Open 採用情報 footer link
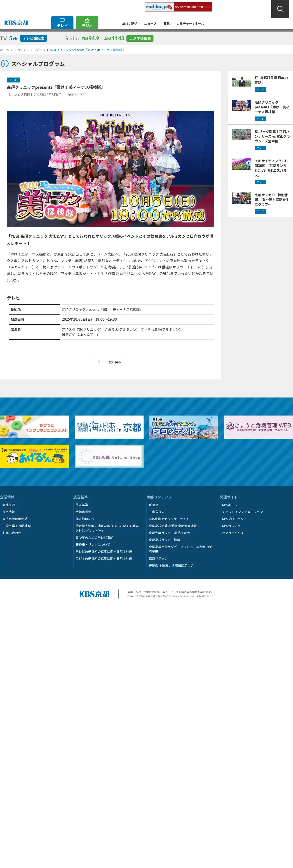This screenshot has width=293, height=868. pos(8,512)
